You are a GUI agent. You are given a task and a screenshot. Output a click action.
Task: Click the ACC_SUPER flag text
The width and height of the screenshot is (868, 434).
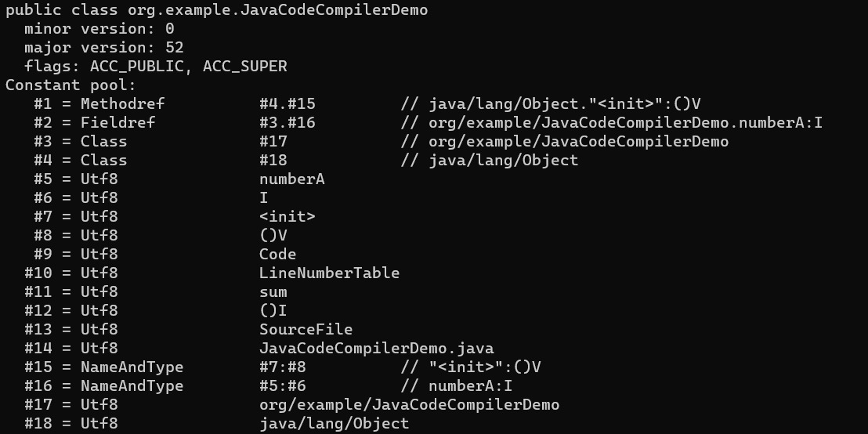[x=244, y=67]
